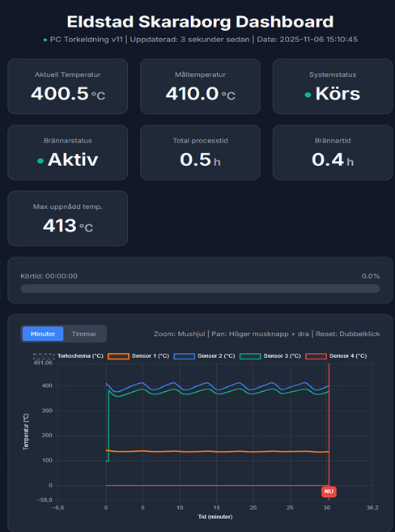Switch chart to Timmar view
Image resolution: width=395 pixels, height=532 pixels.
point(84,334)
